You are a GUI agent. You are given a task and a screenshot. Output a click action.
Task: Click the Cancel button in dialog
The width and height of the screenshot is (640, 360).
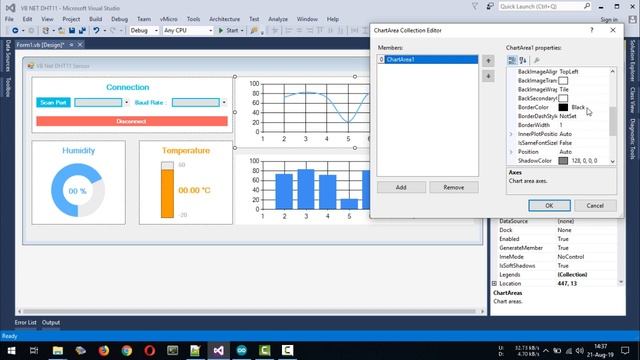point(595,205)
